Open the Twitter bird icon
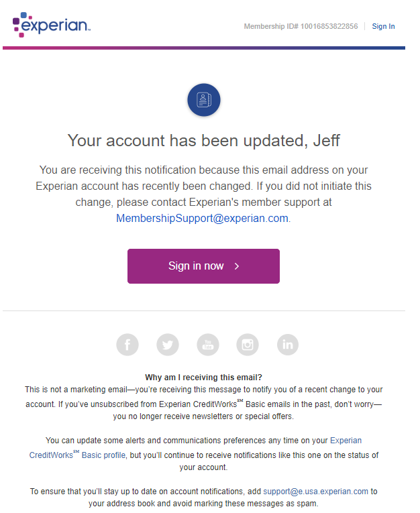 [x=168, y=345]
